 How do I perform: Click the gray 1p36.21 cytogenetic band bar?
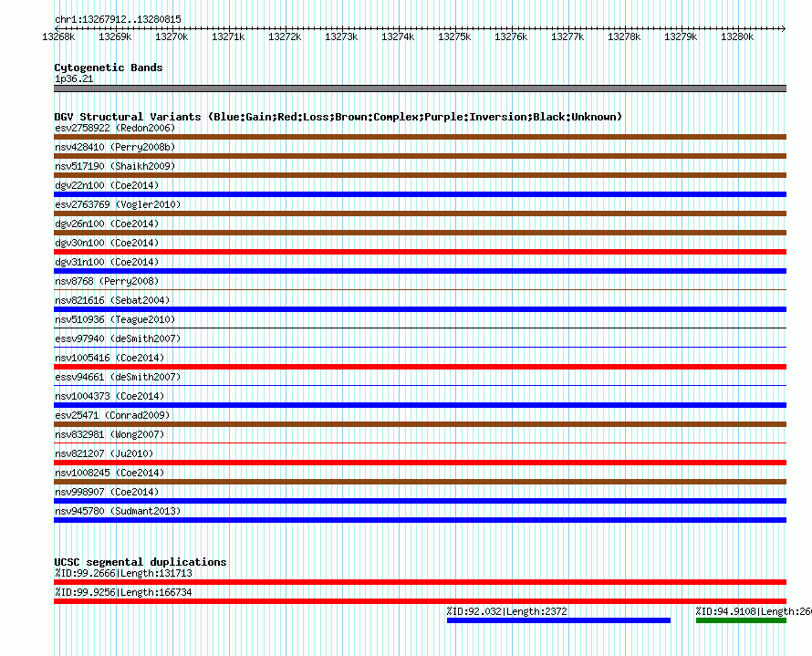[420, 89]
